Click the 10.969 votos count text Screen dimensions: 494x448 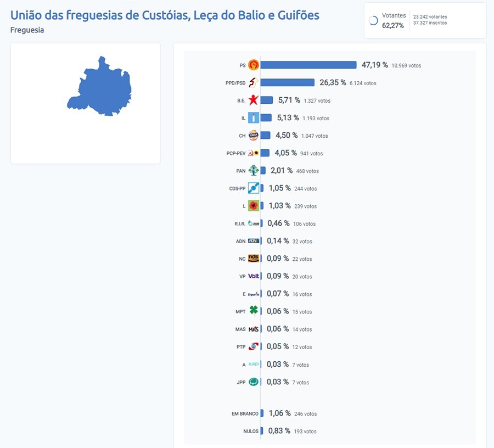(406, 66)
